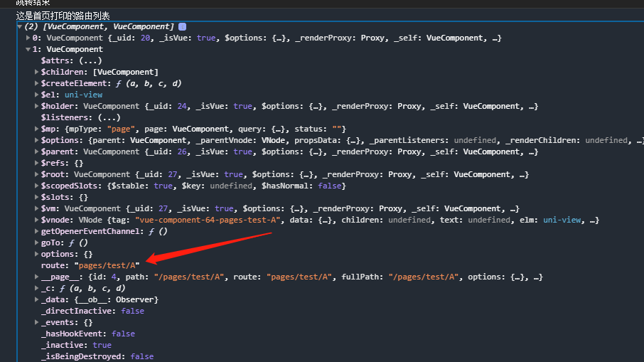
Task: Click the $hasNormal false value
Action: click(329, 186)
